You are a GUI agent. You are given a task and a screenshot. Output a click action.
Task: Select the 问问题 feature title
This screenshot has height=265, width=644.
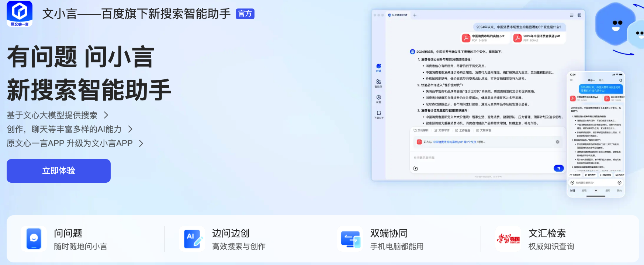(x=68, y=233)
